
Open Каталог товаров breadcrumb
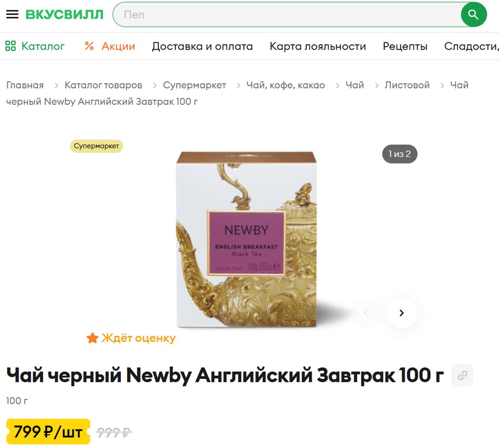click(x=103, y=85)
